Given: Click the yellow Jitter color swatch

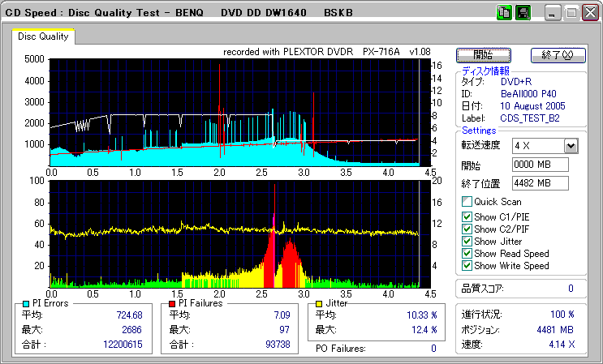Looking at the screenshot, I should (321, 304).
